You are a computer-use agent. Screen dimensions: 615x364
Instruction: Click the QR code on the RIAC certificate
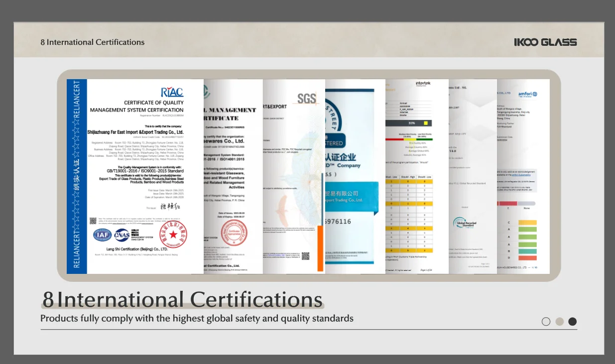[93, 221]
